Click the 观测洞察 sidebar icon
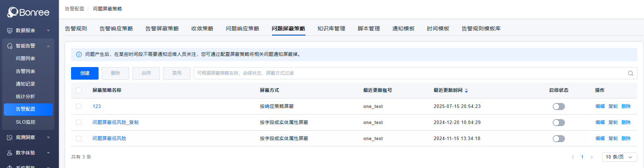Screen dimensions: 644x168 tap(10, 138)
